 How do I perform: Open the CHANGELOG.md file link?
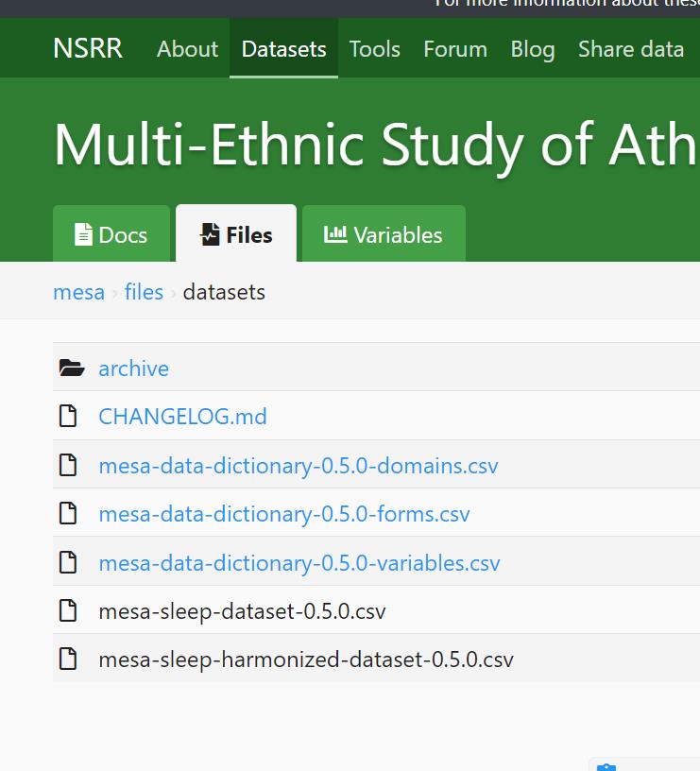point(182,417)
